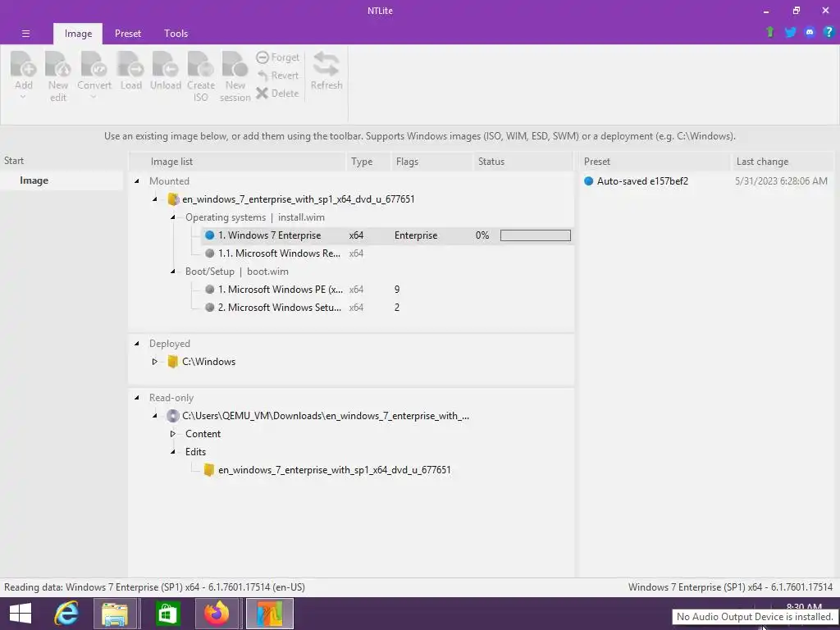Viewport: 840px width, 630px height.
Task: Expand the Content node
Action: (x=172, y=434)
